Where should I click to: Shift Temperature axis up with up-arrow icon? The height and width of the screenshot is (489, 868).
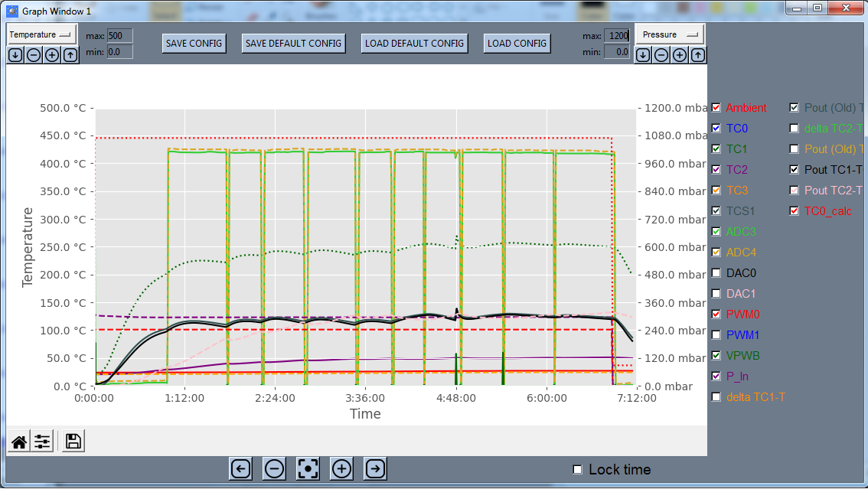pyautogui.click(x=70, y=55)
